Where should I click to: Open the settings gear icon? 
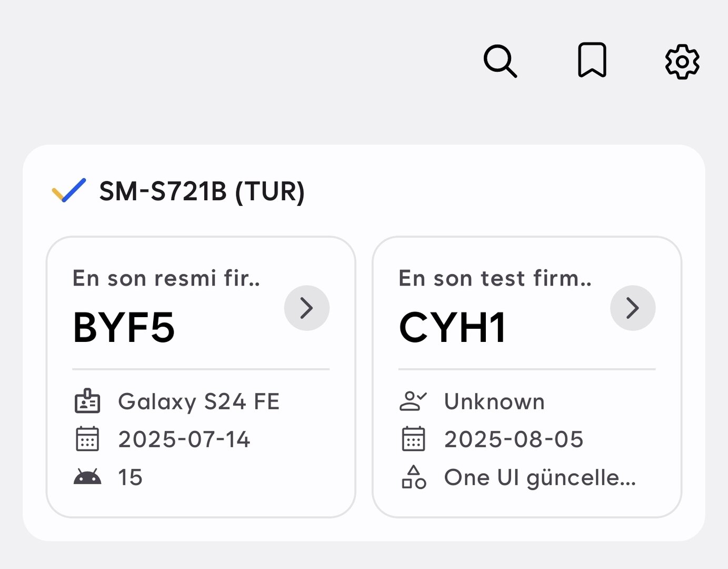(x=682, y=62)
